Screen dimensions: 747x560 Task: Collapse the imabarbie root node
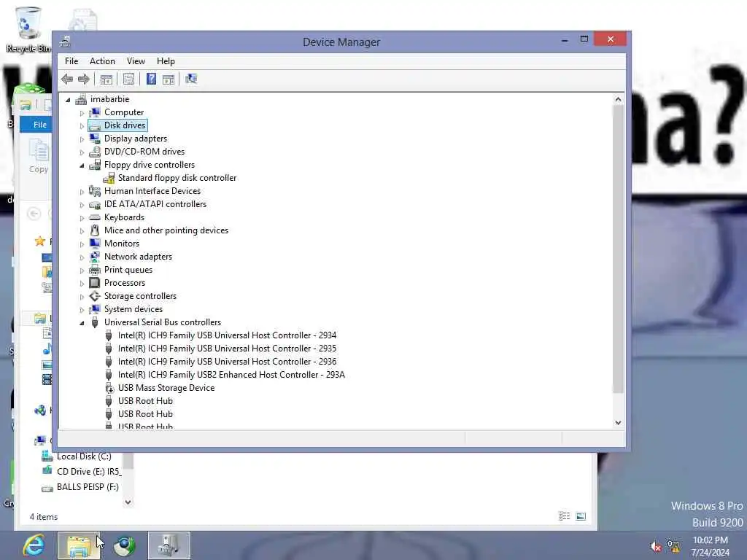coord(68,99)
